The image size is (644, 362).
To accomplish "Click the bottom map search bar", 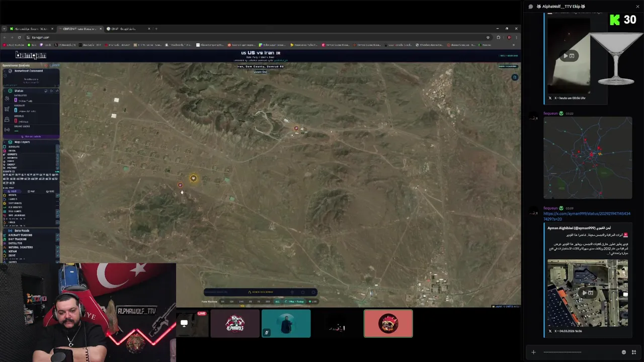I will tap(261, 292).
